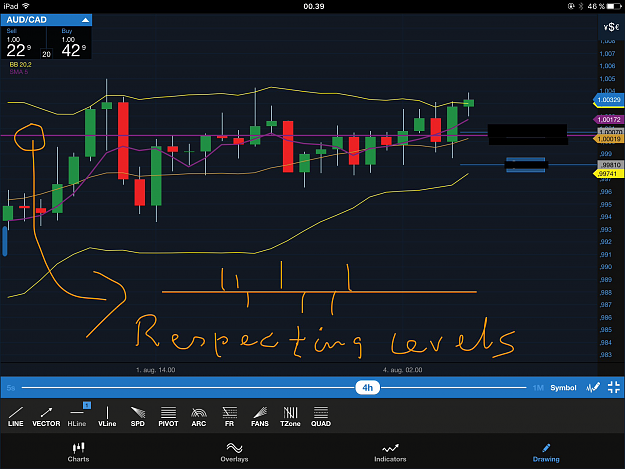Select the FANS tool

coord(260,416)
